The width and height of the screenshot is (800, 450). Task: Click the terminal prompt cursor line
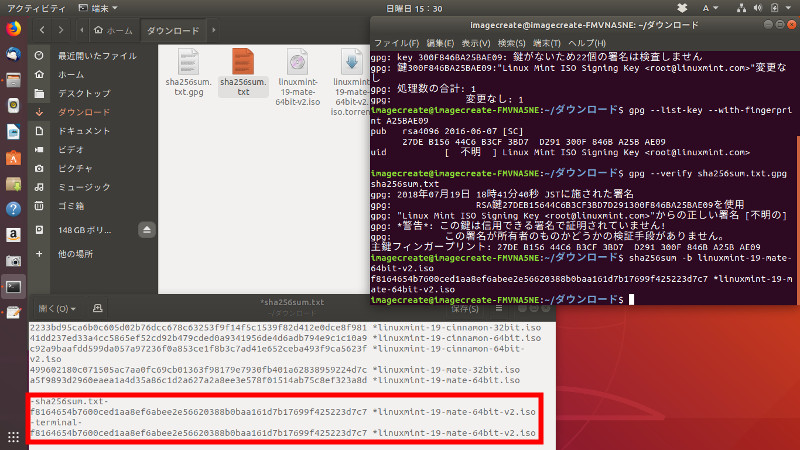tap(503, 299)
